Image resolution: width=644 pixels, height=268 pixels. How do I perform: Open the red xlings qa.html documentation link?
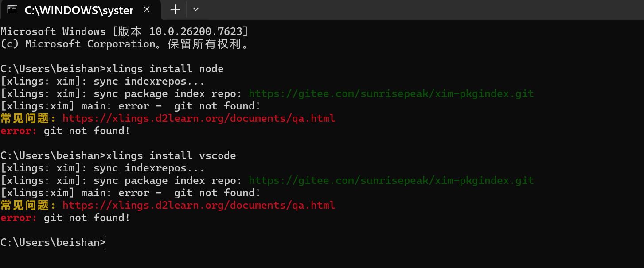(199, 118)
